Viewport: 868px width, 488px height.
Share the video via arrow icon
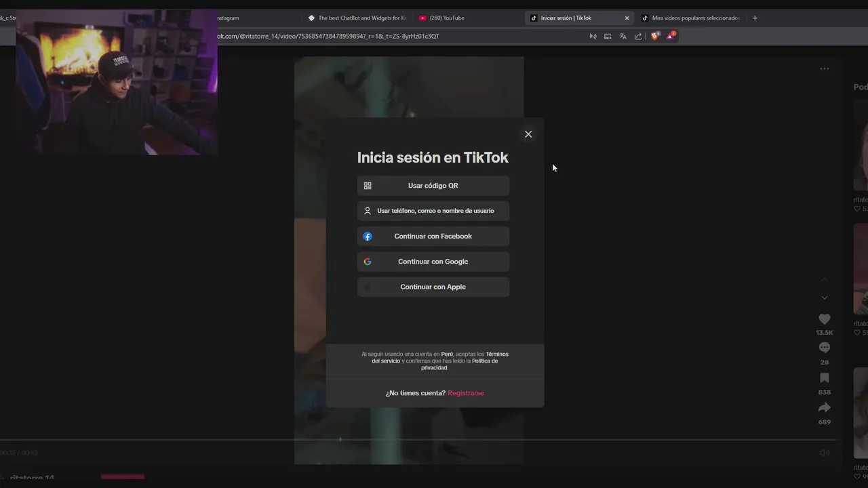pyautogui.click(x=825, y=407)
